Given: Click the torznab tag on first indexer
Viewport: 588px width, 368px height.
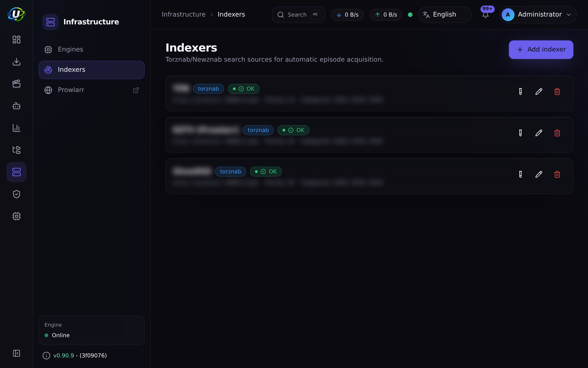Looking at the screenshot, I should click(208, 89).
